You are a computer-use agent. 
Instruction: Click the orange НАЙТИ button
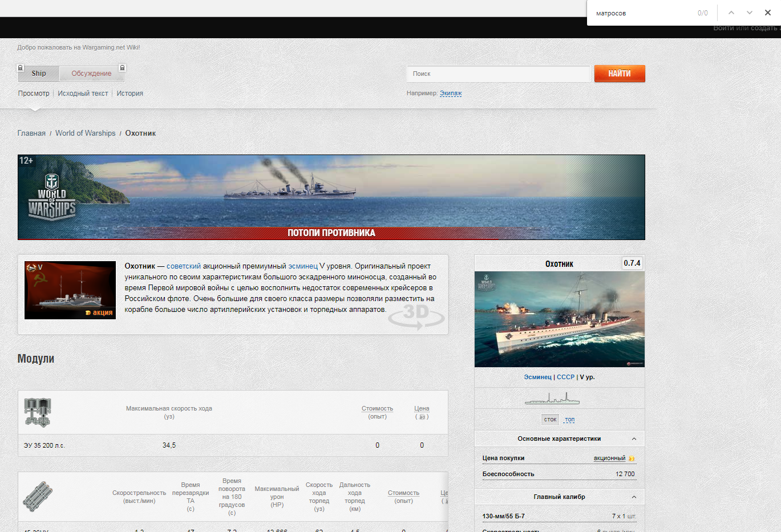click(620, 74)
